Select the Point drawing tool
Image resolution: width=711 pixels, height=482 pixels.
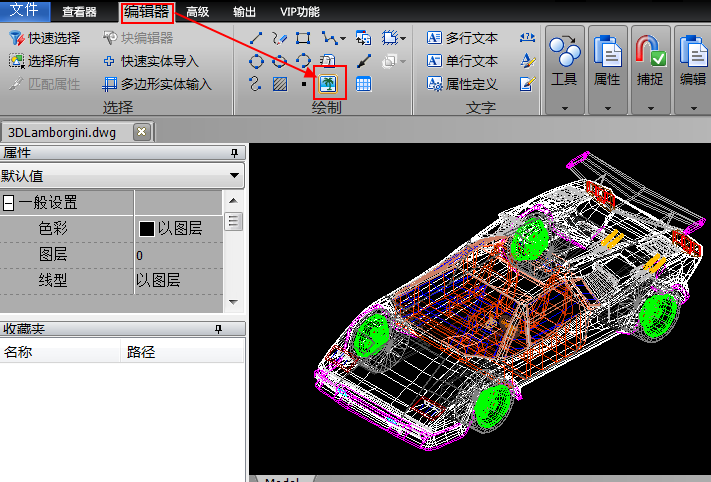pos(304,84)
